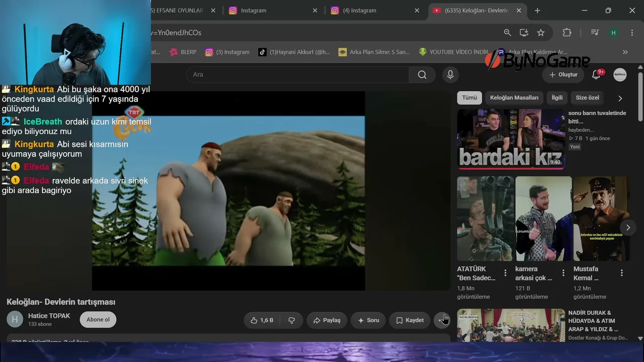The width and height of the screenshot is (644, 362).
Task: Select the "Size özel" filter chip
Action: (588, 98)
